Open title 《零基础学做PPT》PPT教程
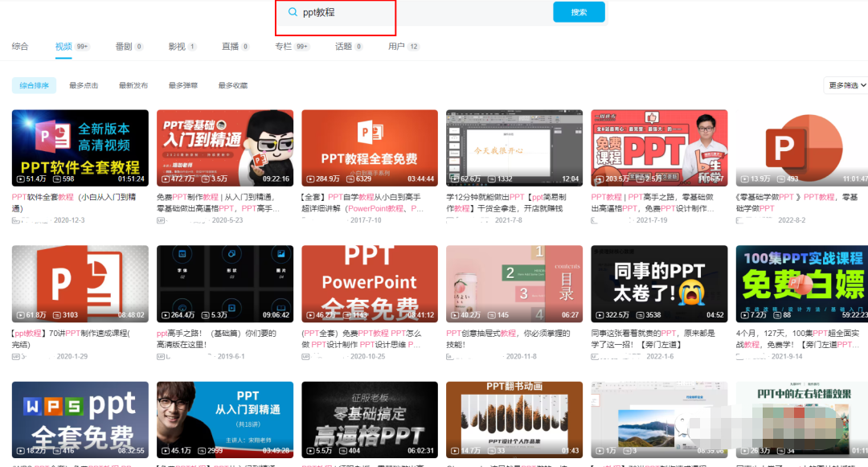Viewport: 868px width, 467px height. 797,203
